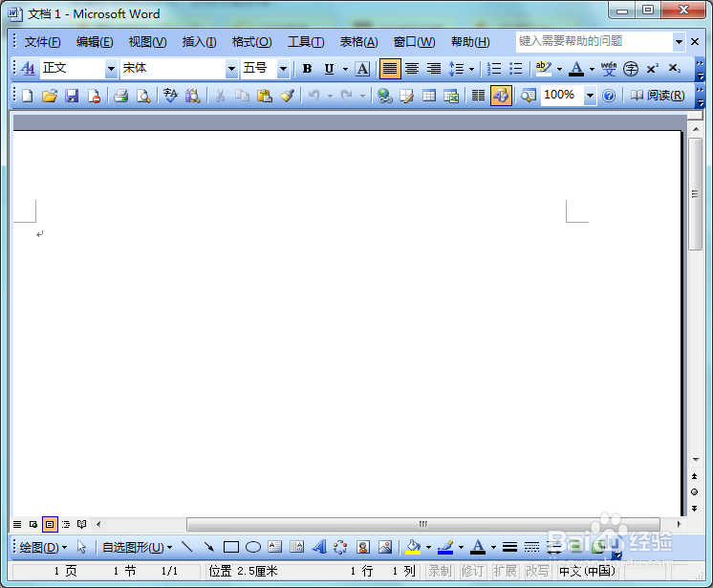
Task: Insert hyperlink globe icon
Action: point(385,96)
